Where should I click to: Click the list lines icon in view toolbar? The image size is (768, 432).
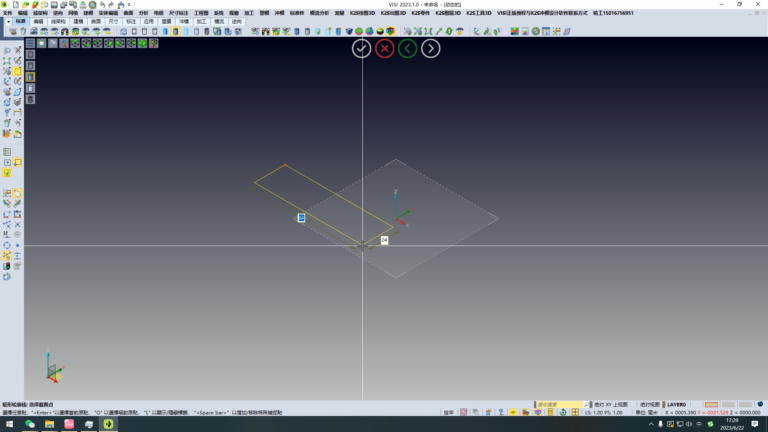point(30,43)
